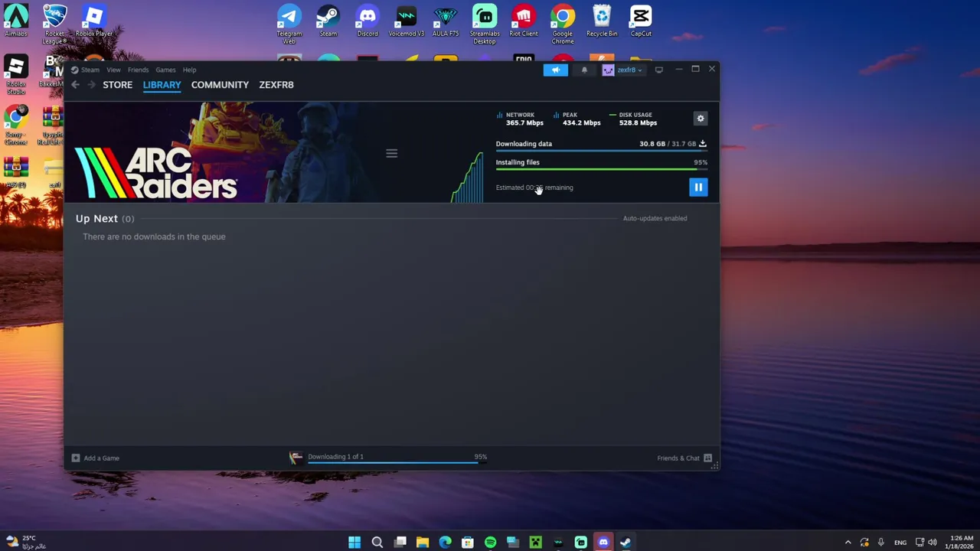The height and width of the screenshot is (551, 980).
Task: Show hidden system tray icons chevron
Action: tap(848, 543)
